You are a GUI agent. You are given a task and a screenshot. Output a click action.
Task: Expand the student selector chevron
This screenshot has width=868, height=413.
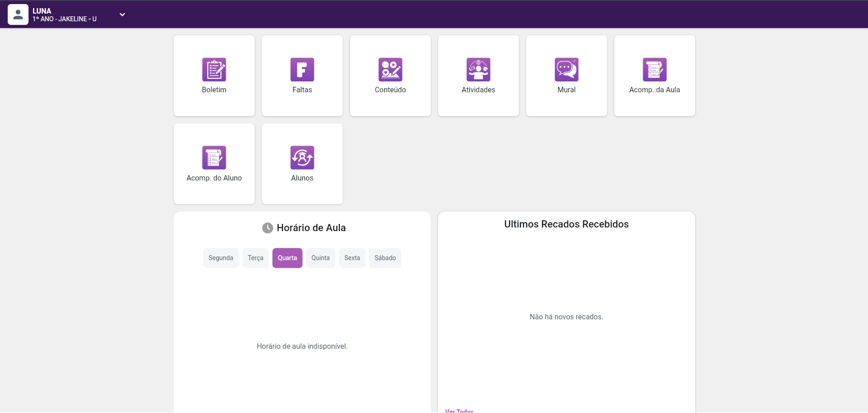coord(122,14)
